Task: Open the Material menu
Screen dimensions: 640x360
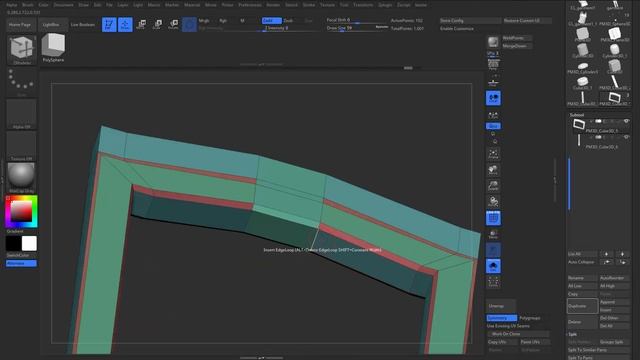Action: (x=192, y=5)
